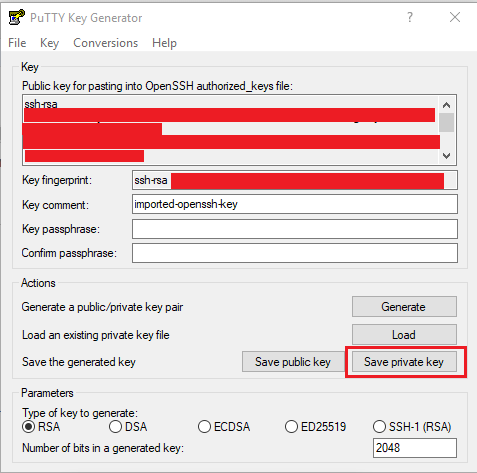Click the Save public key button

[x=293, y=362]
